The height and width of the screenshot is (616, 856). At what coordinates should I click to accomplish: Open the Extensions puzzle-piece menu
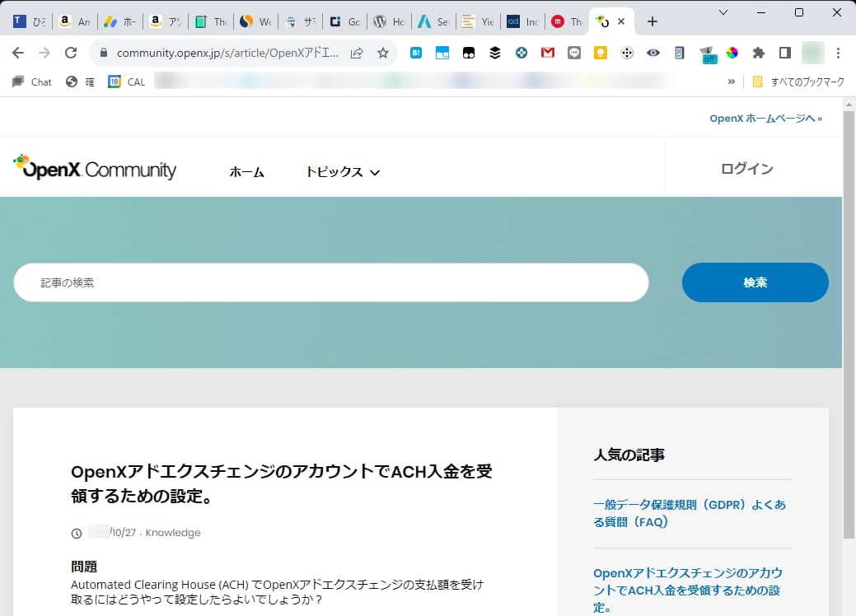pos(758,53)
